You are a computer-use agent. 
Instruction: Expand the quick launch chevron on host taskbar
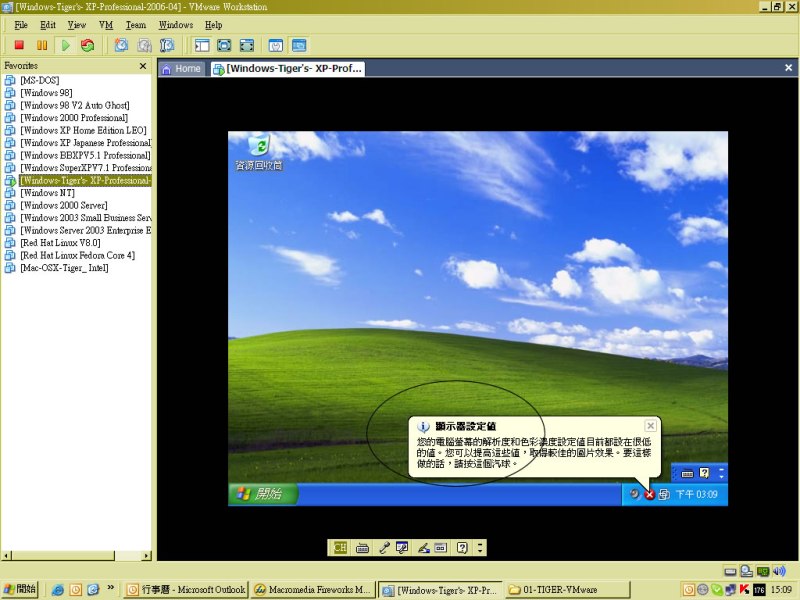110,588
